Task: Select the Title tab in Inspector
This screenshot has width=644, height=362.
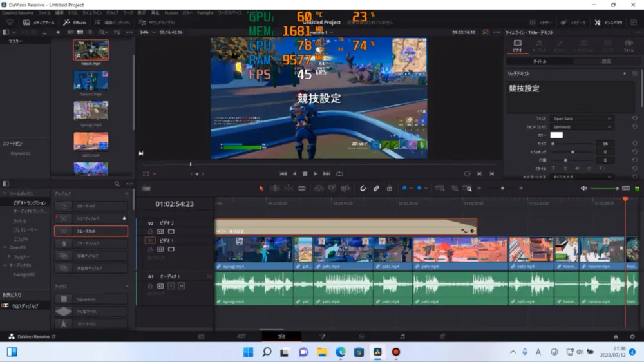Action: pos(540,61)
